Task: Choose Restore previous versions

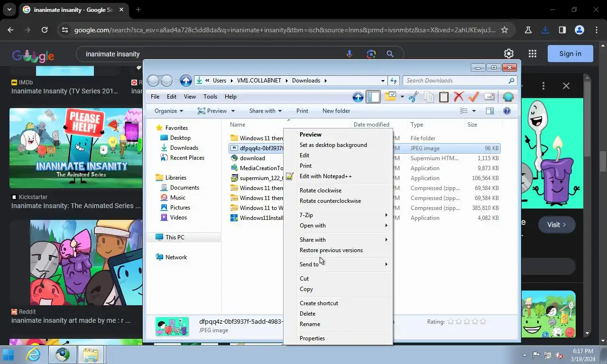Action: coord(338,250)
